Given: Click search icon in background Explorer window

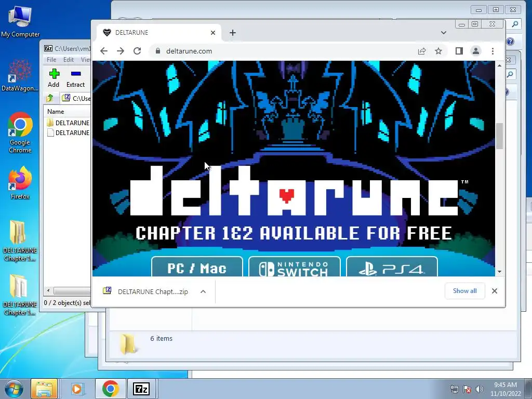Looking at the screenshot, I should [515, 24].
